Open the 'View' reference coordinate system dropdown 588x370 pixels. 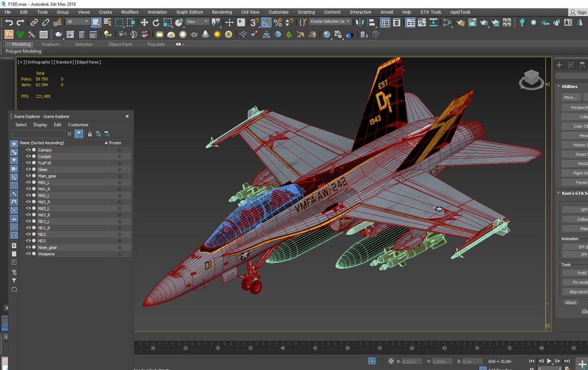[198, 22]
